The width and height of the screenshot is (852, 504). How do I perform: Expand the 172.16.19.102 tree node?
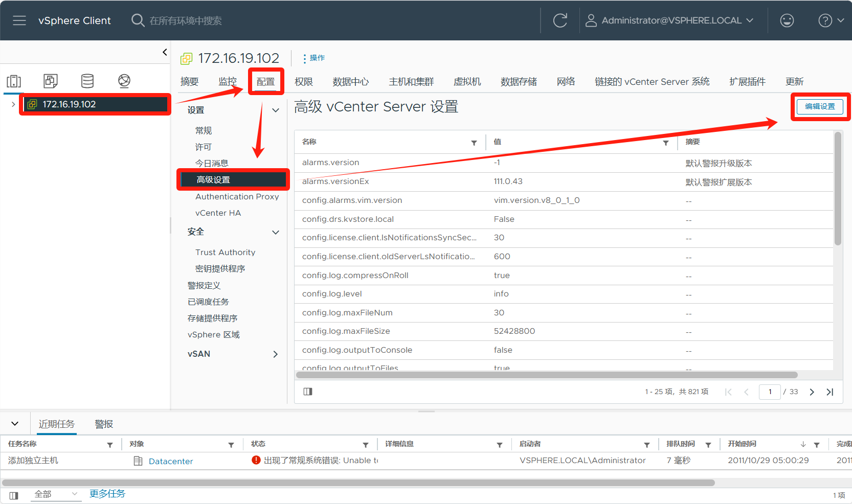13,104
